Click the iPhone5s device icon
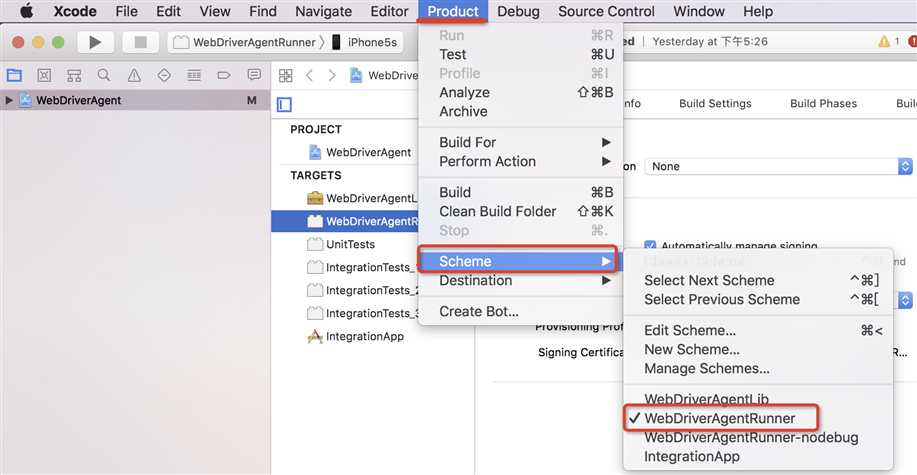Screen dimensions: 917x475 (x=336, y=42)
